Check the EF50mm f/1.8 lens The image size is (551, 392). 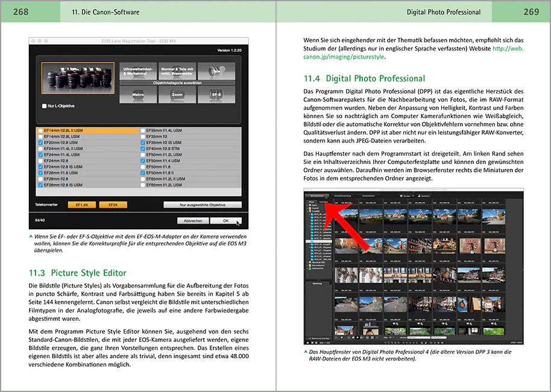coord(143,166)
